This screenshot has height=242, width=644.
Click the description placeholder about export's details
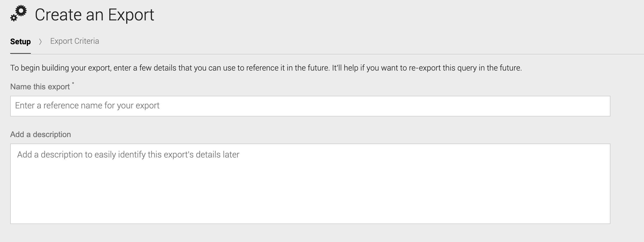128,155
